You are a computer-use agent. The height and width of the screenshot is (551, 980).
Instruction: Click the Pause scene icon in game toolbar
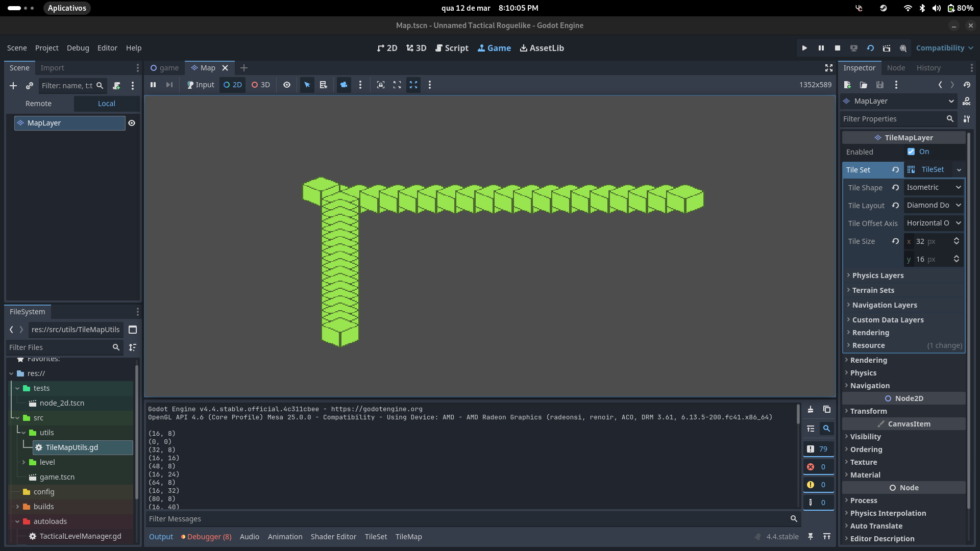153,85
